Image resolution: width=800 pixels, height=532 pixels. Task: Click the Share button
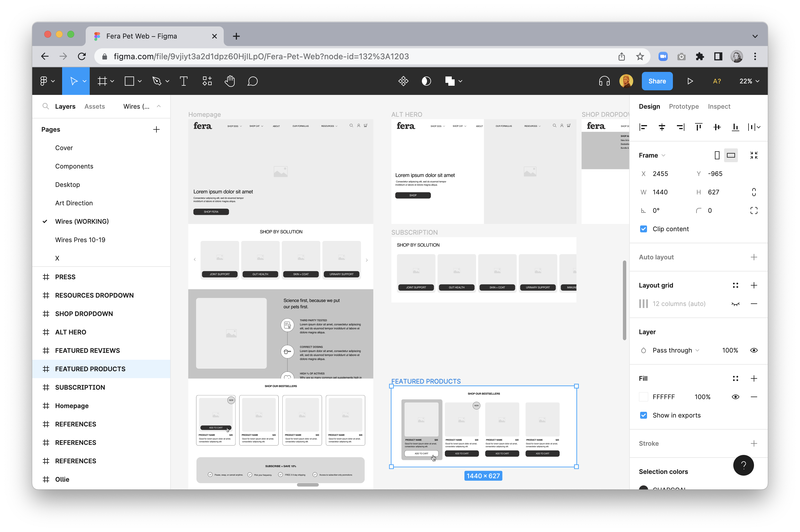[x=657, y=81]
